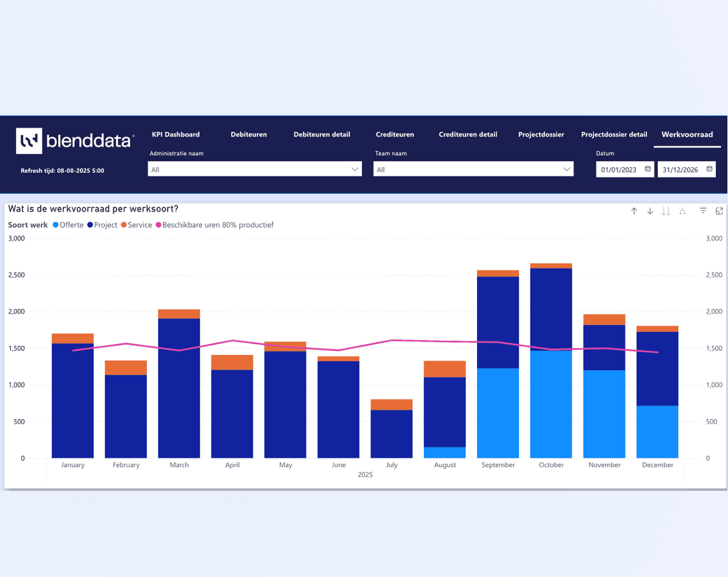Toggle the Project legend series
The height and width of the screenshot is (577, 728).
pyautogui.click(x=102, y=225)
